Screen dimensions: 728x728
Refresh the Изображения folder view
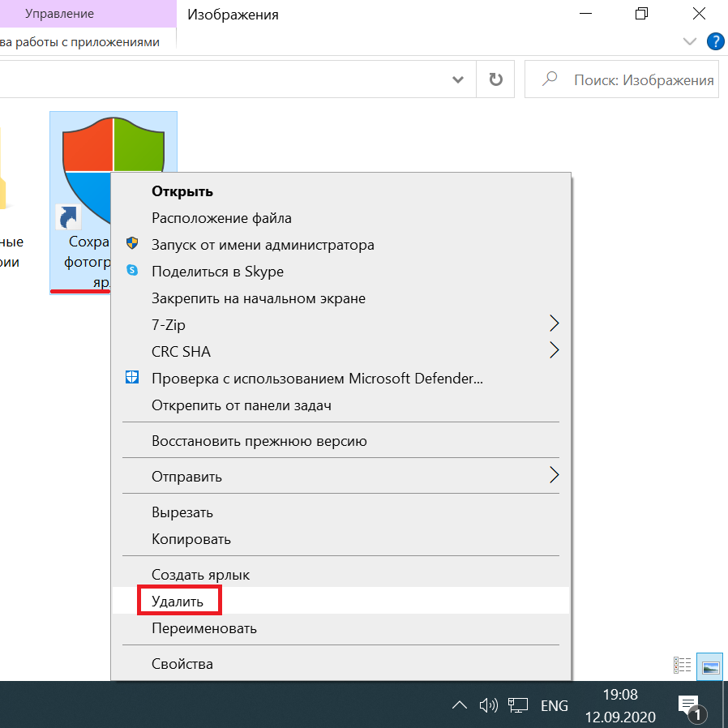(495, 79)
